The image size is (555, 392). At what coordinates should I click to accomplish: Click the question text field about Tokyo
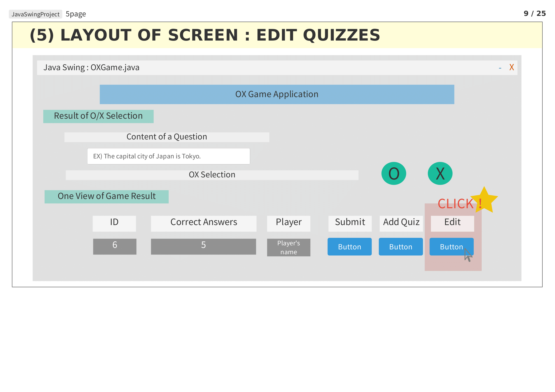tap(168, 156)
